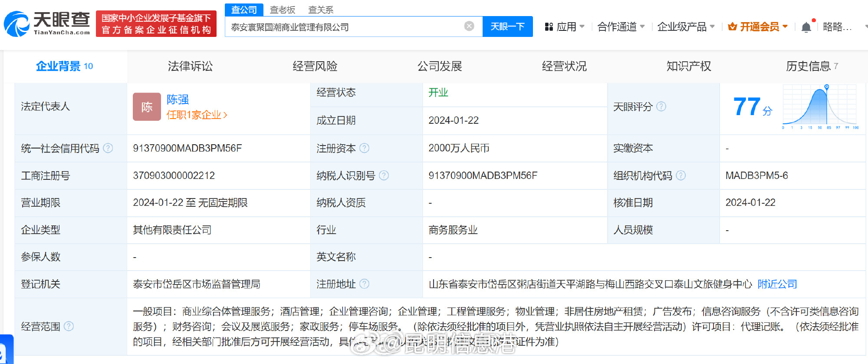Select the 泰安市岱岳区市场监督管理局 cell
The image size is (868, 364).
(197, 284)
